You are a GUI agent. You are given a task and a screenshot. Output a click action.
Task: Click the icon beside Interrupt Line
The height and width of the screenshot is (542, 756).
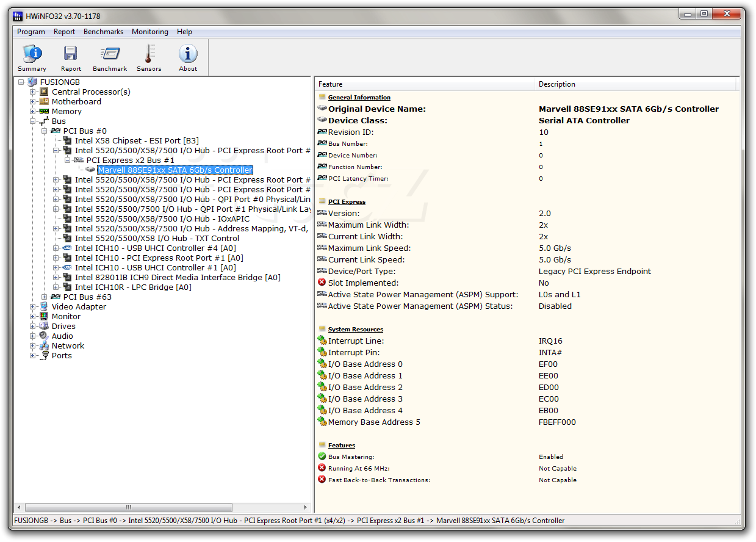(322, 341)
